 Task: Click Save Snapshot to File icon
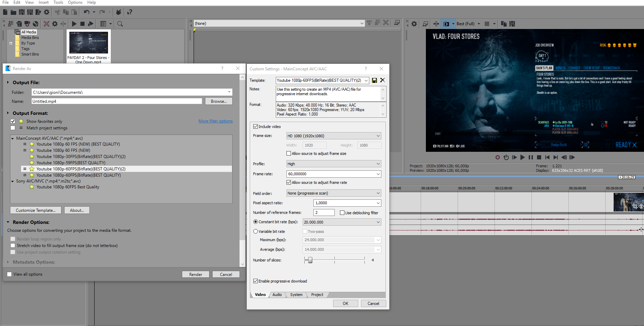click(512, 24)
